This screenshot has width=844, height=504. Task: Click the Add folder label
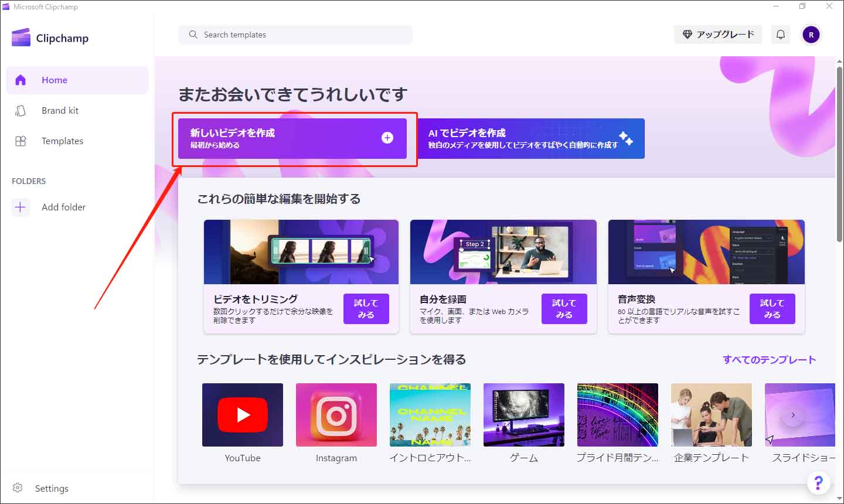(x=63, y=207)
